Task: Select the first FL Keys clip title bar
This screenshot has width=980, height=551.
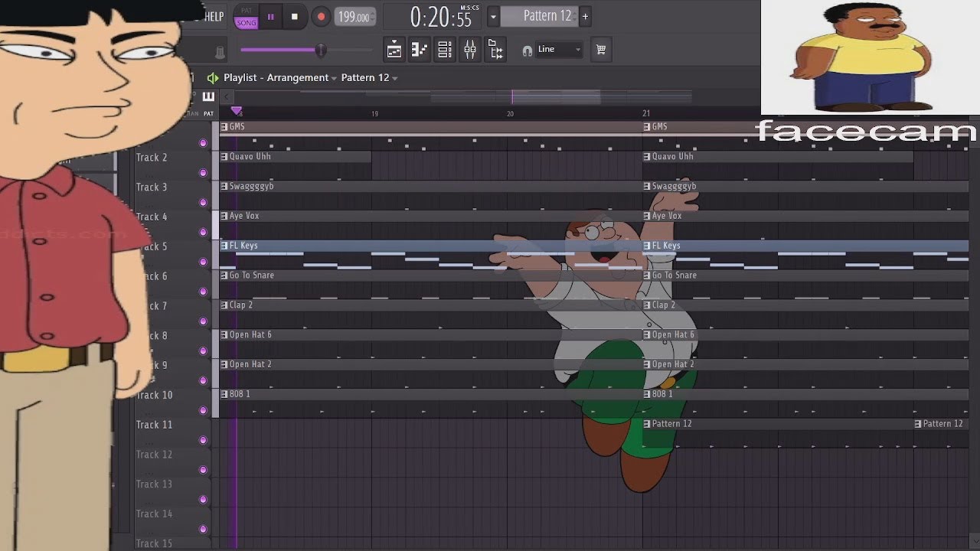Action: coord(431,246)
